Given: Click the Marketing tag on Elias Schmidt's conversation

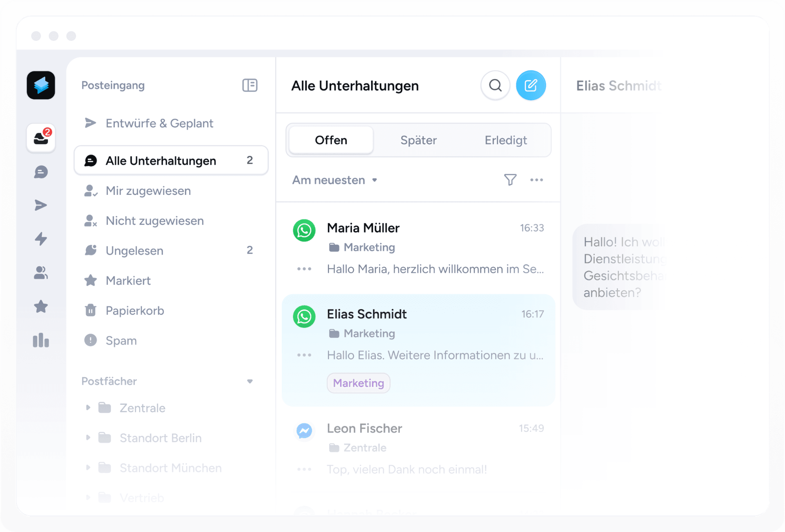Looking at the screenshot, I should click(x=358, y=383).
